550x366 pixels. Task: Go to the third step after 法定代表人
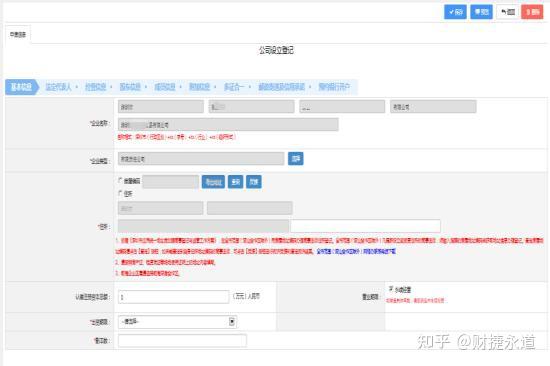[95, 87]
